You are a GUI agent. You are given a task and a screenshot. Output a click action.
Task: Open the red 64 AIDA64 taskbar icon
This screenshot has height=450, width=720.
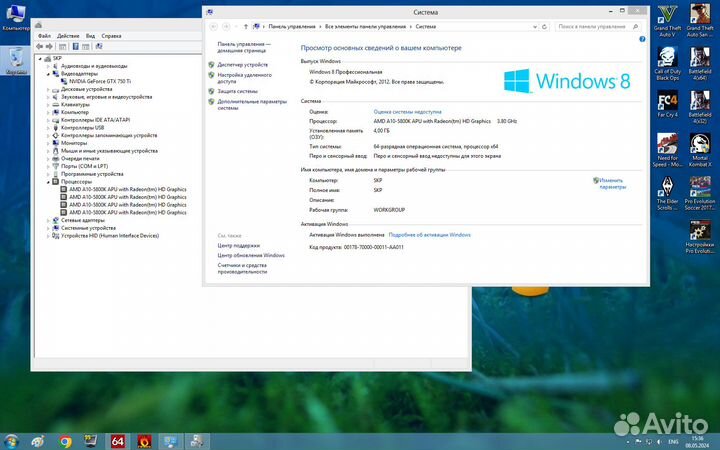coord(118,442)
